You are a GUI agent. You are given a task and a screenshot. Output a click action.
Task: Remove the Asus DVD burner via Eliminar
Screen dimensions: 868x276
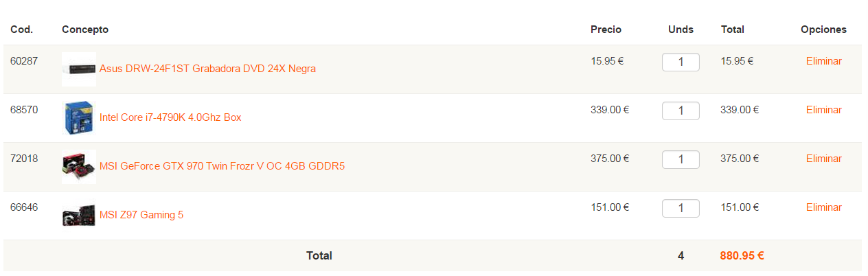click(823, 61)
